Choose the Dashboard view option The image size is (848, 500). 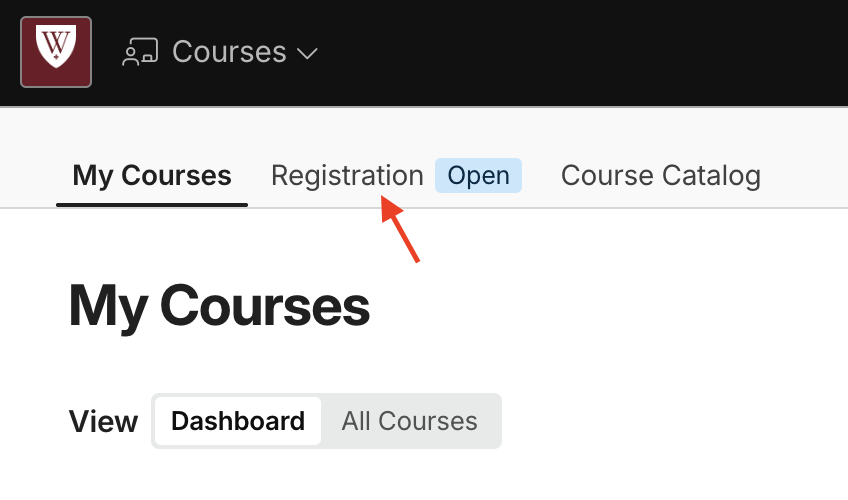[x=238, y=421]
